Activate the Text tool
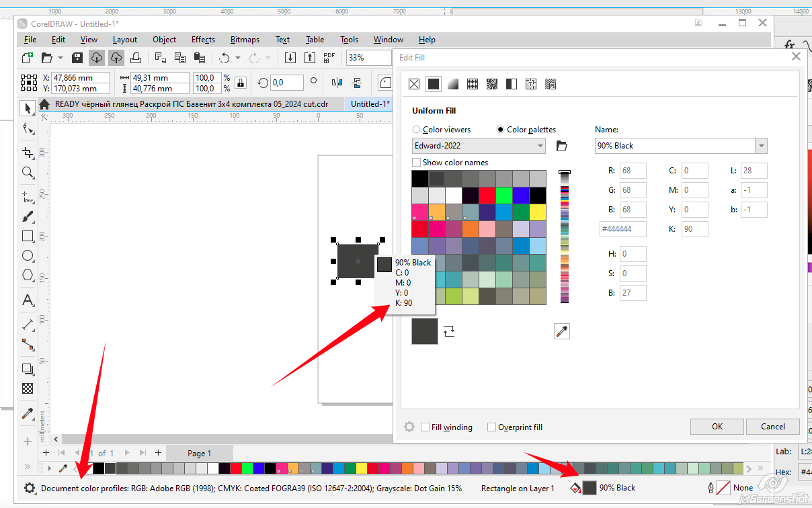The height and width of the screenshot is (508, 812). [x=28, y=300]
